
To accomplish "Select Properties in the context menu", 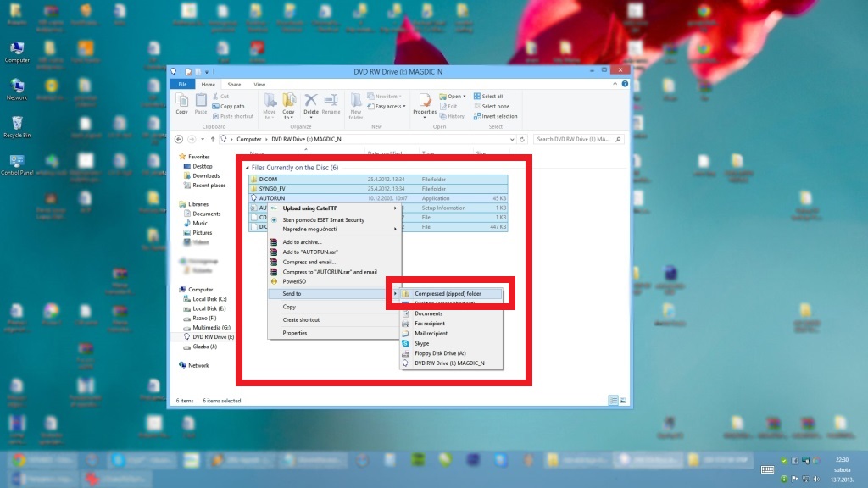I will [x=295, y=333].
